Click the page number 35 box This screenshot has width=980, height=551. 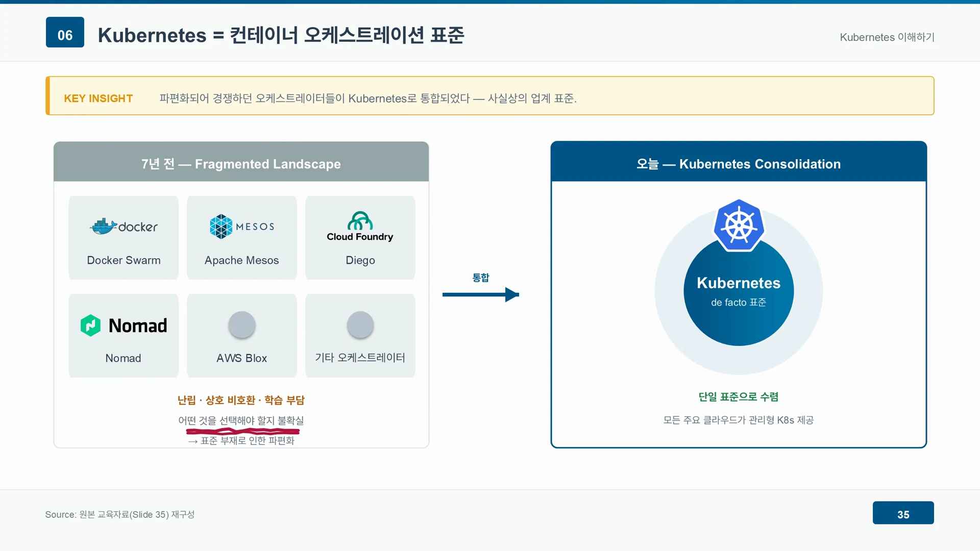pos(903,513)
